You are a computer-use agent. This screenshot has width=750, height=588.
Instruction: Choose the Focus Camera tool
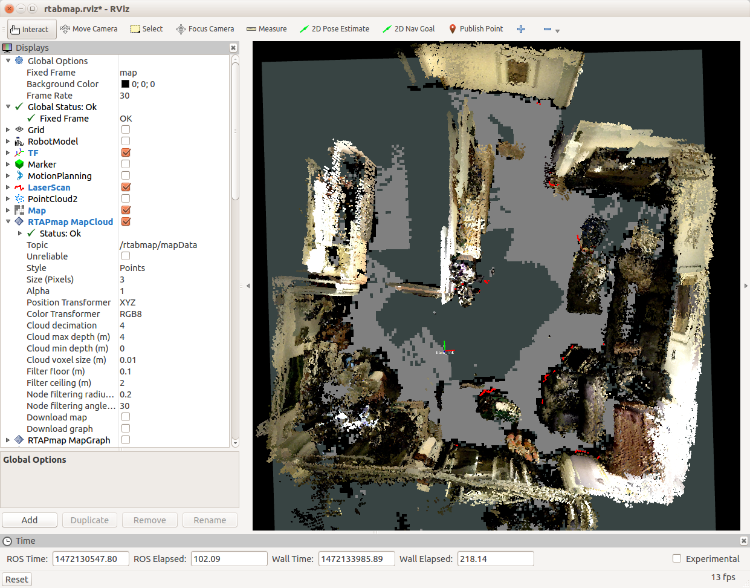coord(205,29)
